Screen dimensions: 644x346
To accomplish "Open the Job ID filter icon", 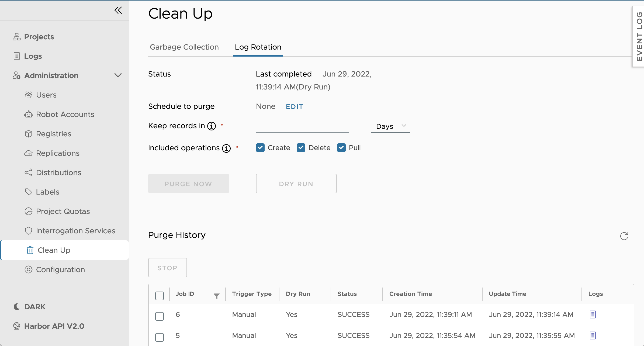I will click(x=216, y=296).
